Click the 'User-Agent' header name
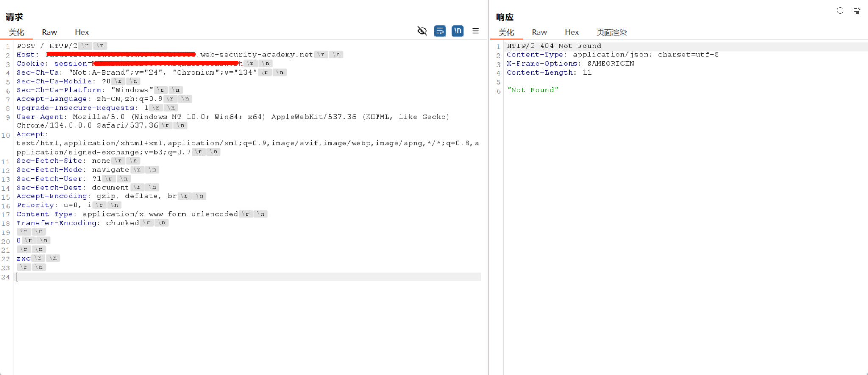This screenshot has height=375, width=868. (x=40, y=117)
